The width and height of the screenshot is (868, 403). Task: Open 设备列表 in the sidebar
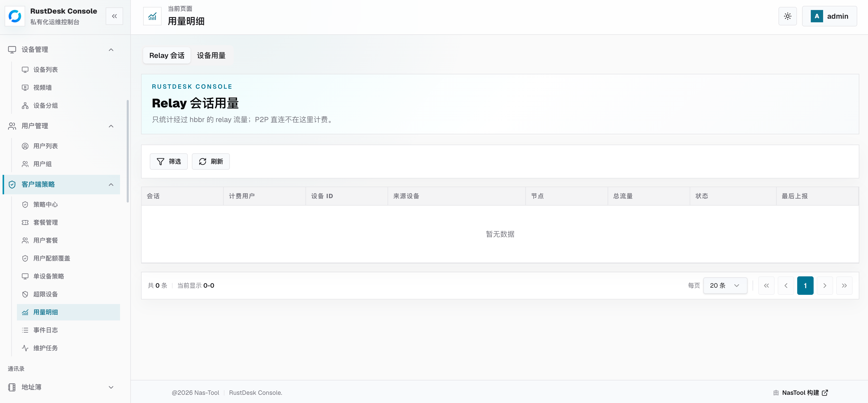(68, 70)
